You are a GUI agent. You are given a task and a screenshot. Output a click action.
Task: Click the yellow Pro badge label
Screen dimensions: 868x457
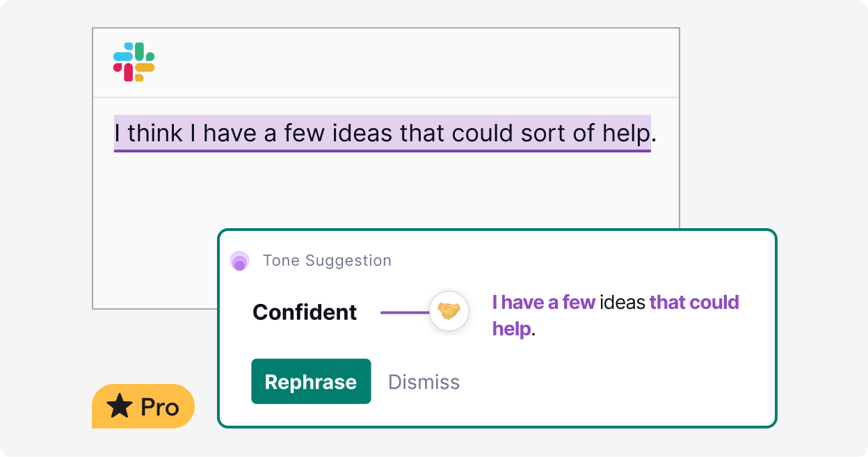pyautogui.click(x=159, y=407)
